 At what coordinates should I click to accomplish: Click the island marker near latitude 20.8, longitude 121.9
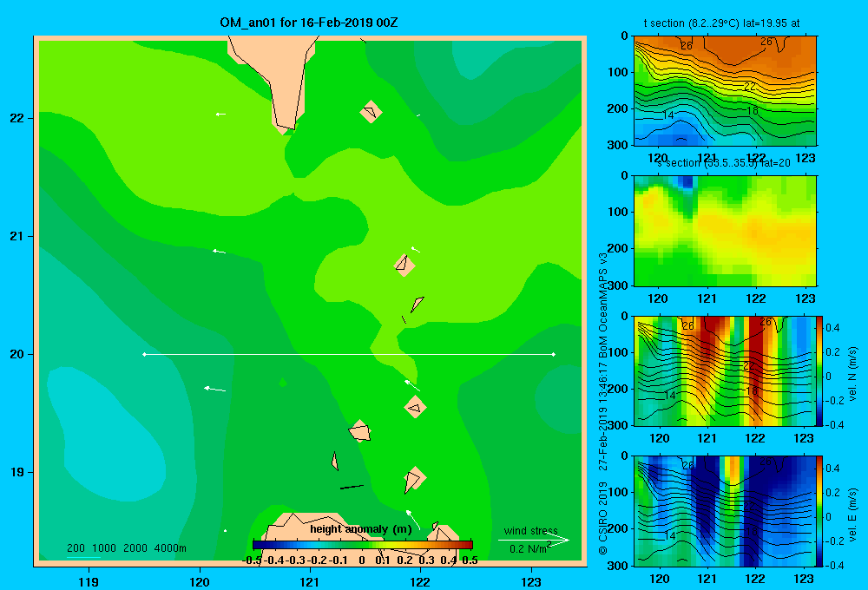(x=404, y=265)
